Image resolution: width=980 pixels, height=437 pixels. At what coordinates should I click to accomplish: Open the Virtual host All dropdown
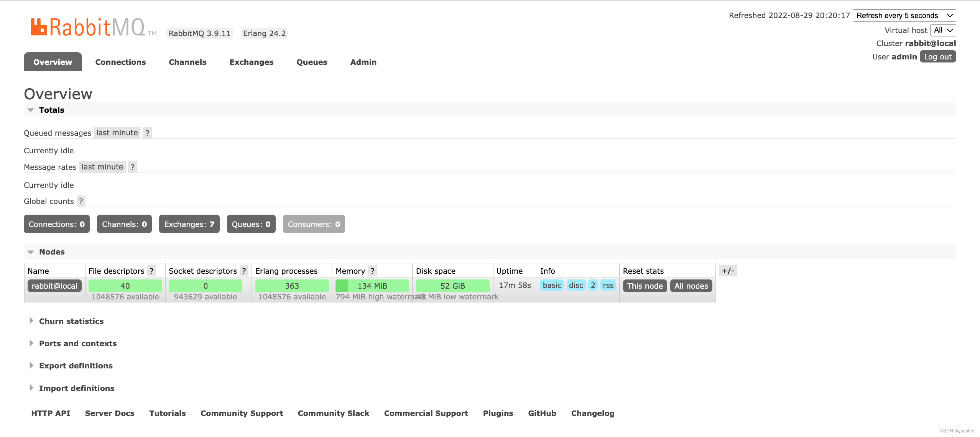(943, 30)
